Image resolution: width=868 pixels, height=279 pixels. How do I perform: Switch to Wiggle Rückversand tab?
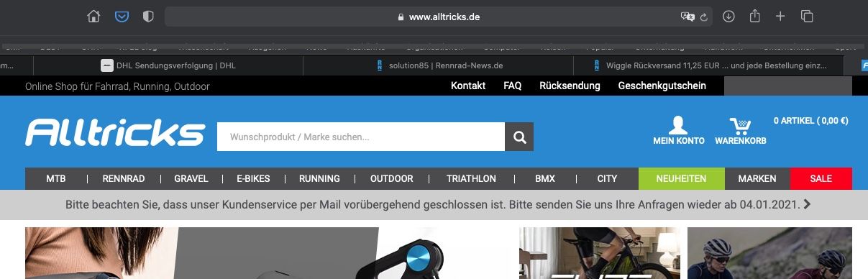click(x=708, y=65)
